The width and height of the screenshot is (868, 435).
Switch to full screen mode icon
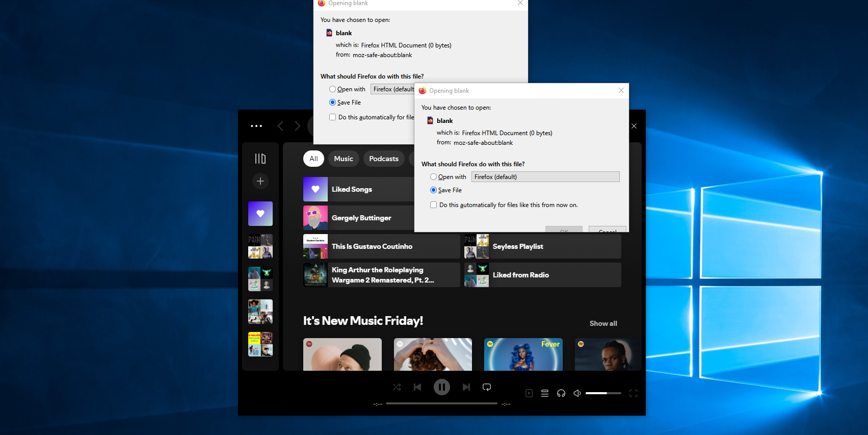click(x=634, y=393)
